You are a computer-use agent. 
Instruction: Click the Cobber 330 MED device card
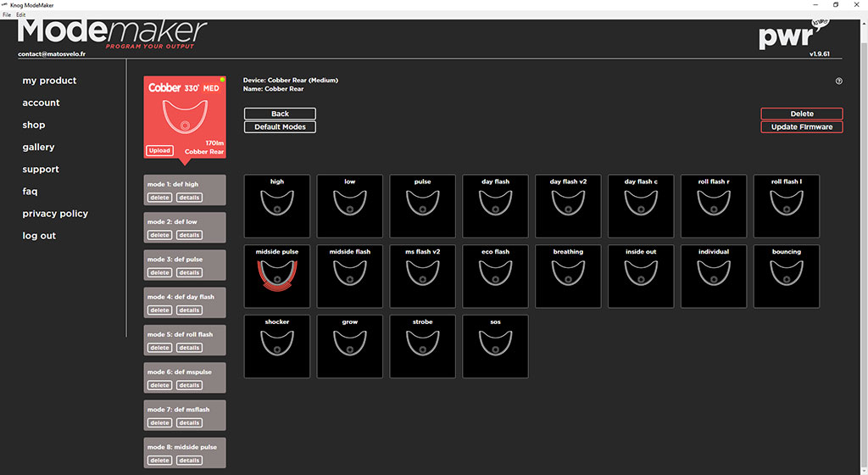pyautogui.click(x=185, y=117)
